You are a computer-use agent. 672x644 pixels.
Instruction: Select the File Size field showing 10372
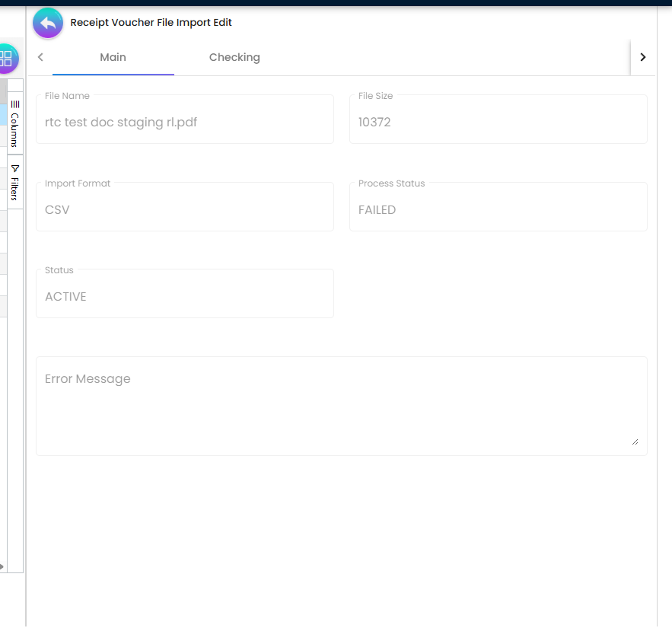coord(498,122)
